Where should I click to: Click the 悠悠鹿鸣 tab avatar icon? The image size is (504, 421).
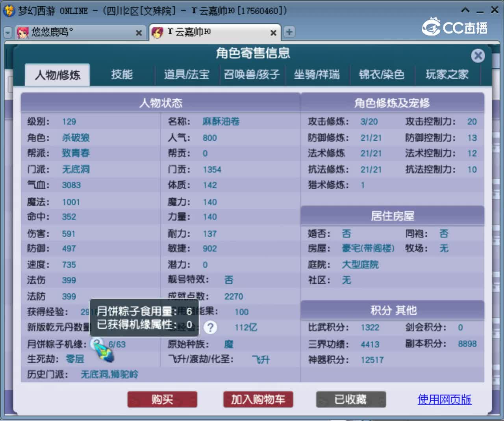pos(22,32)
